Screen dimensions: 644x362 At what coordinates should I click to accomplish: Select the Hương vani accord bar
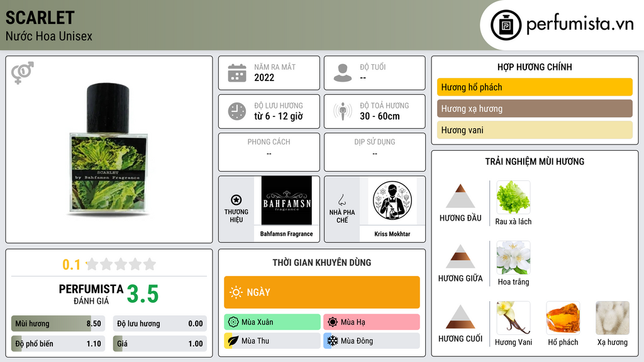[x=535, y=129]
